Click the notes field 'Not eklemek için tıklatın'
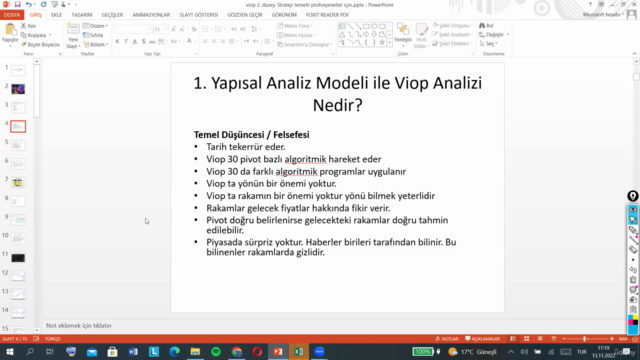 tap(78, 326)
